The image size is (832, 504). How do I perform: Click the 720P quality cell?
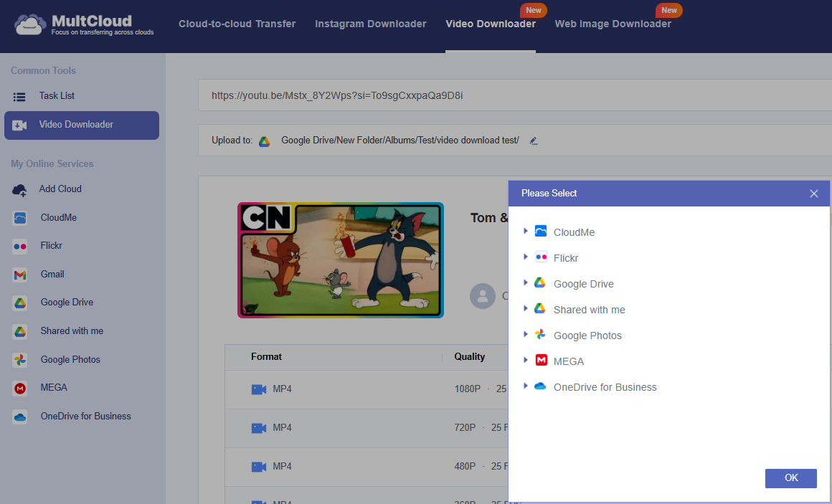465,427
